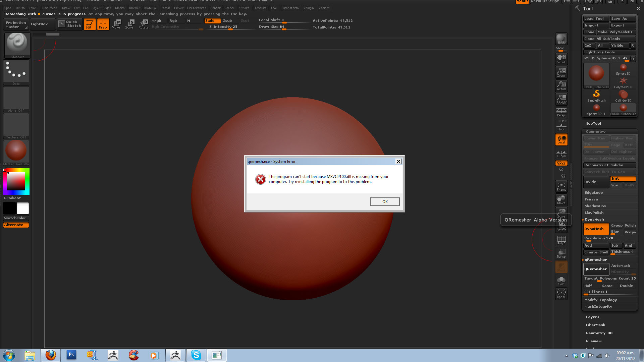Expand the EdgeLoop subsection
The height and width of the screenshot is (362, 644).
tap(594, 193)
